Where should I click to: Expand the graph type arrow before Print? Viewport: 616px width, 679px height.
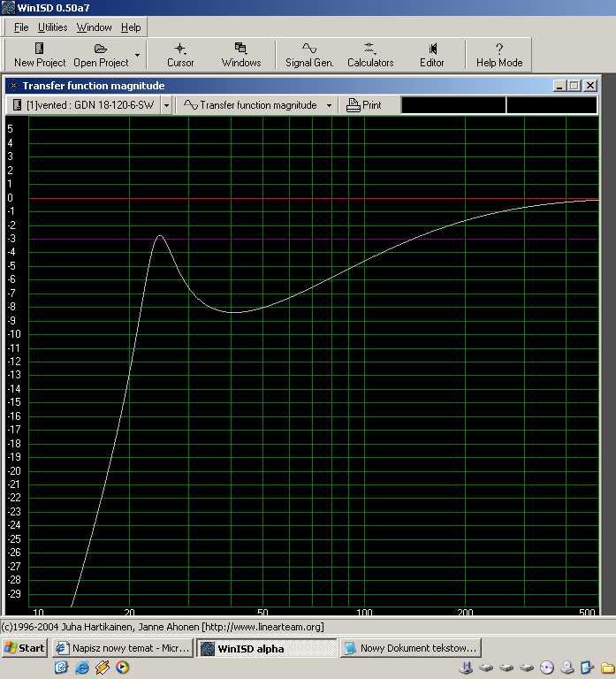pos(329,105)
